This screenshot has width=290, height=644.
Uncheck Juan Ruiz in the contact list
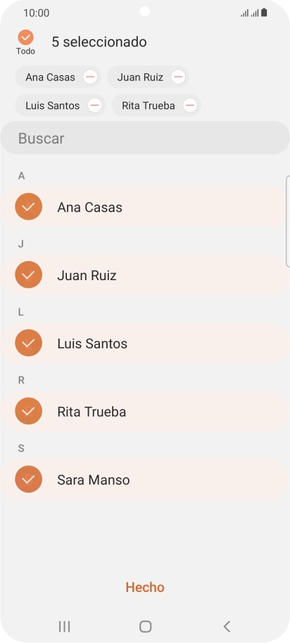28,274
